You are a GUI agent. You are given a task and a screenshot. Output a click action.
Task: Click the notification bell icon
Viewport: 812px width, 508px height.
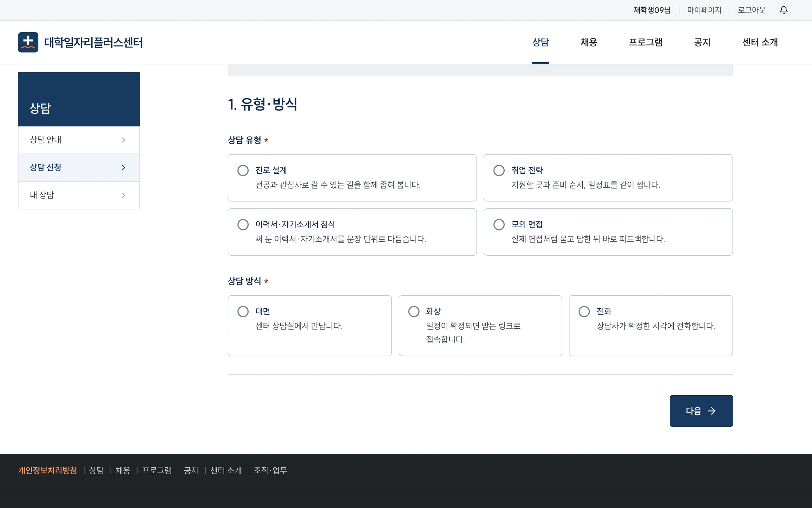coord(783,10)
